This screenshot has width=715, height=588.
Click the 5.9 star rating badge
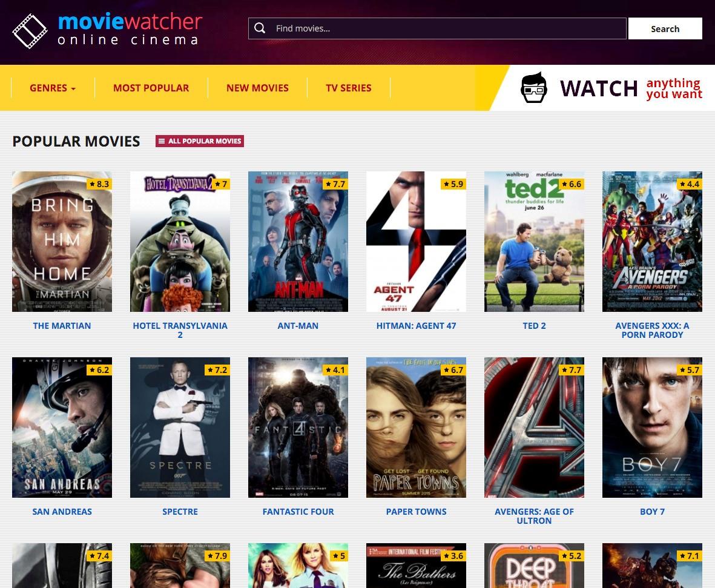453,184
